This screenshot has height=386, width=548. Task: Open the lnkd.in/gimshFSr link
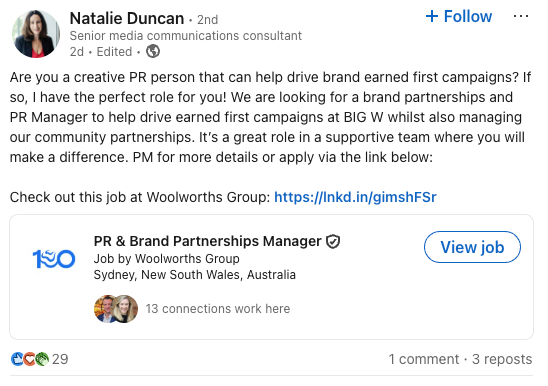355,197
